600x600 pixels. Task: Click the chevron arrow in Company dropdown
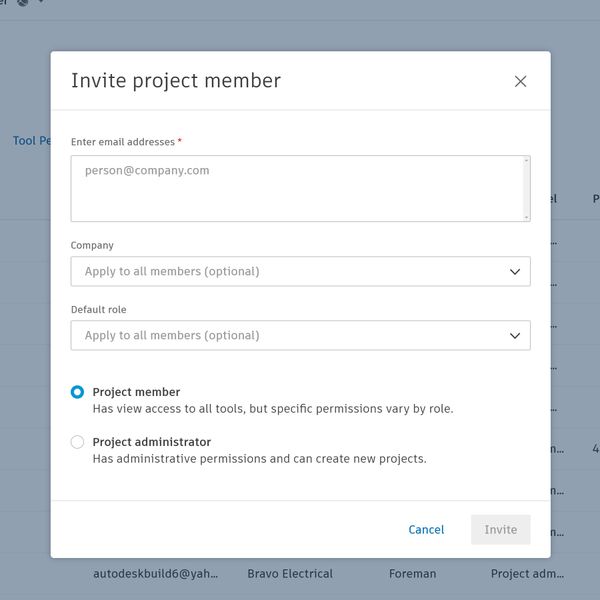point(515,271)
